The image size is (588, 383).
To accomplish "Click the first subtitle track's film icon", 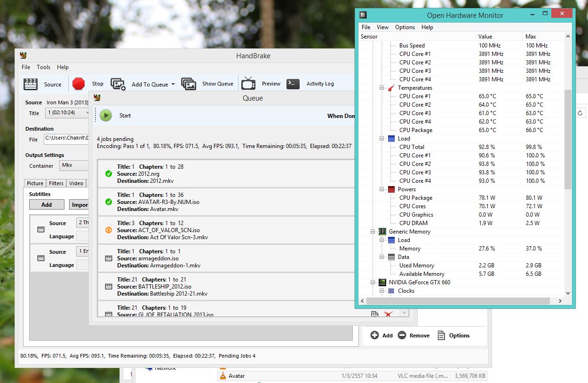I will coord(41,229).
